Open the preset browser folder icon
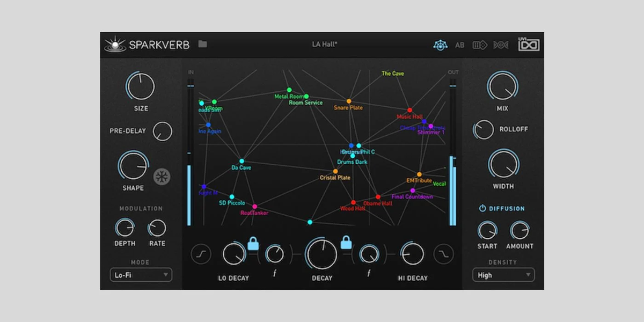 click(202, 45)
